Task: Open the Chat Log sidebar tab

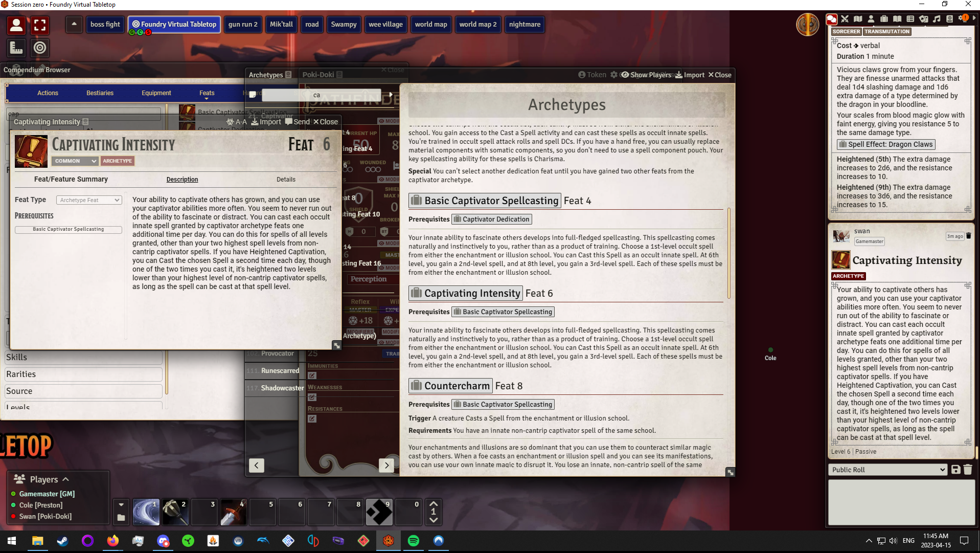Action: [832, 19]
